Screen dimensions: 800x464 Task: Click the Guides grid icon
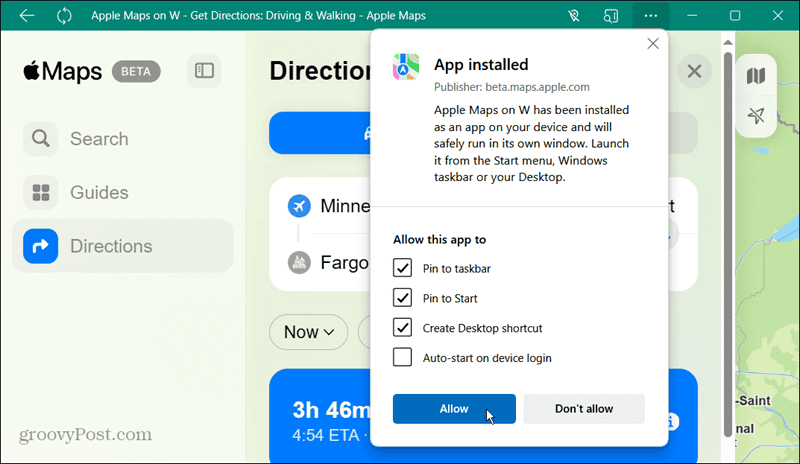tap(40, 192)
